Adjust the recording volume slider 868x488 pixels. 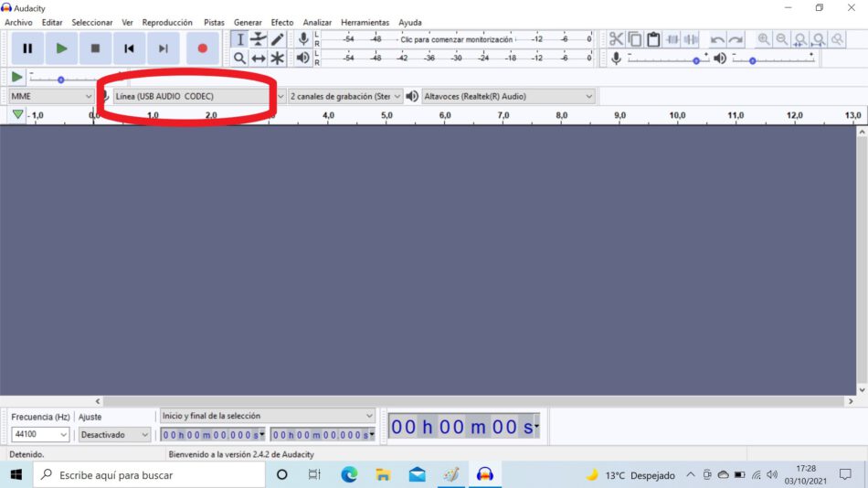pos(696,60)
